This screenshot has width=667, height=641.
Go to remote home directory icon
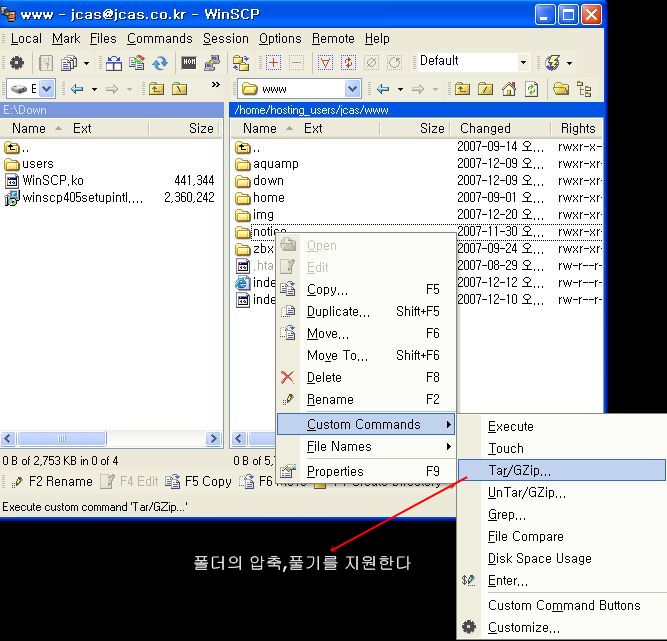509,89
